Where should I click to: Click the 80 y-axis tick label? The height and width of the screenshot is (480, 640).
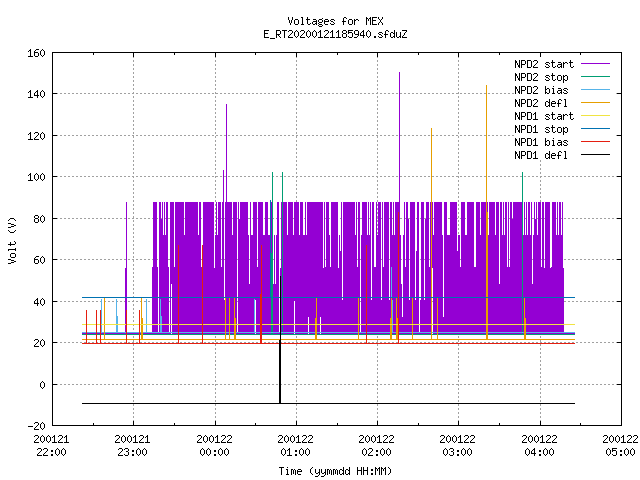(39, 219)
